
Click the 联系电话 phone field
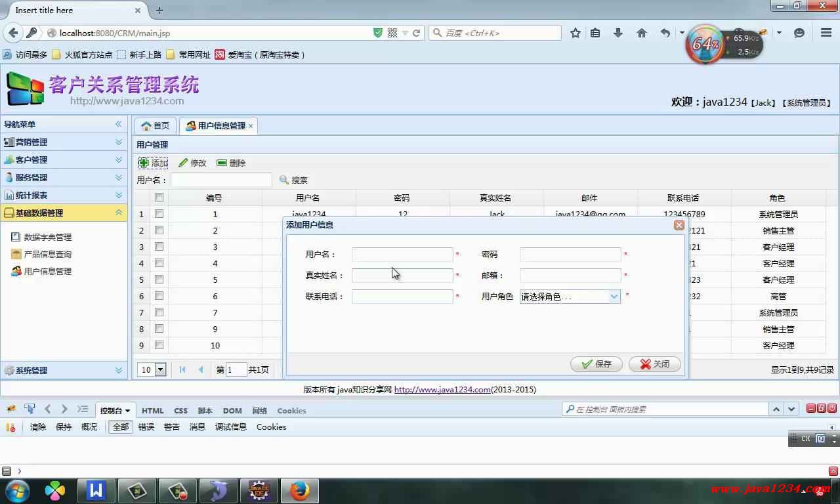tap(402, 297)
